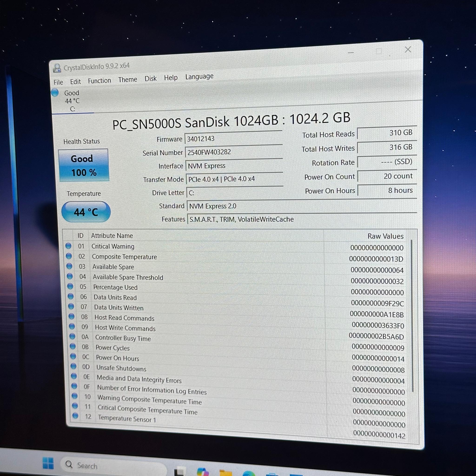Click the attribute list vertical scrollbar

coord(412,315)
